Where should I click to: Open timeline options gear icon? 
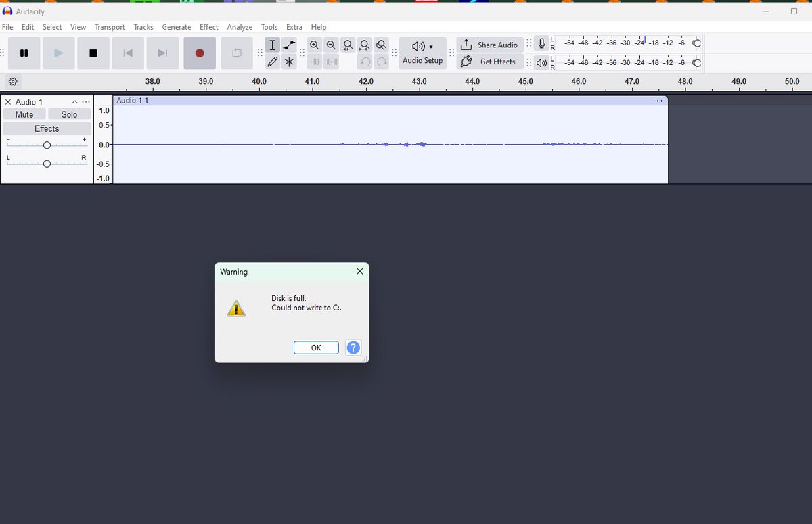13,82
